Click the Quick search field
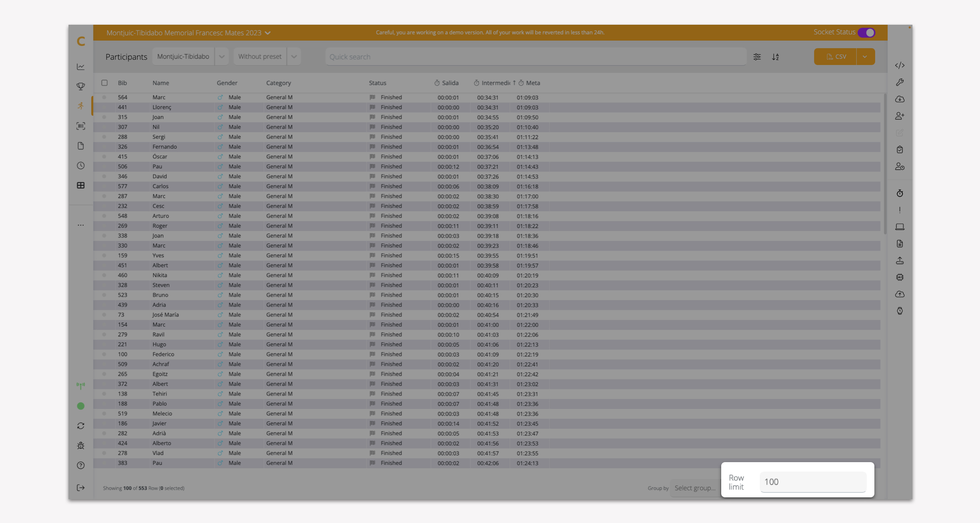Image resolution: width=980 pixels, height=523 pixels. pyautogui.click(x=536, y=57)
